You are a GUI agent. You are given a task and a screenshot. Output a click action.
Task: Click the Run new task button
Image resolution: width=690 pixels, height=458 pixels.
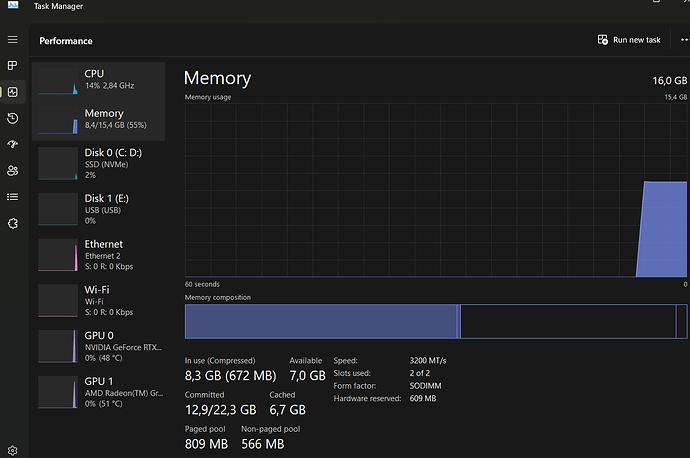click(x=629, y=40)
